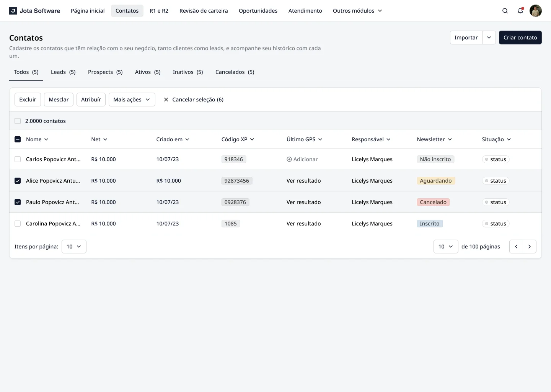Open the Oportunidades menu item

pyautogui.click(x=258, y=11)
